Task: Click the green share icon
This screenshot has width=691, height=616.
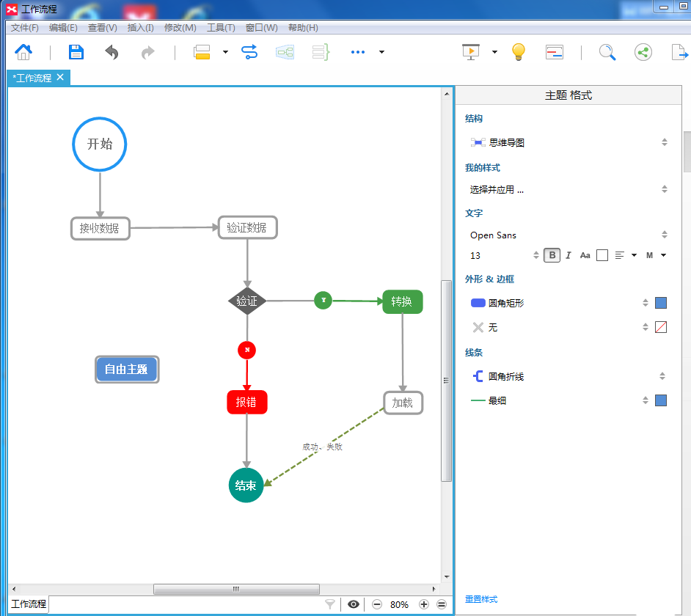Action: click(643, 52)
